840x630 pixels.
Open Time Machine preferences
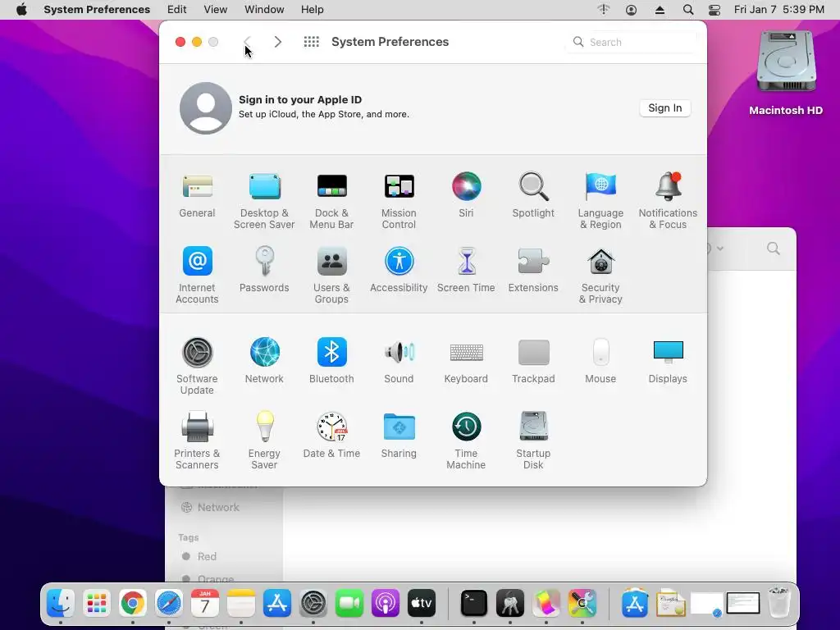[x=466, y=441]
